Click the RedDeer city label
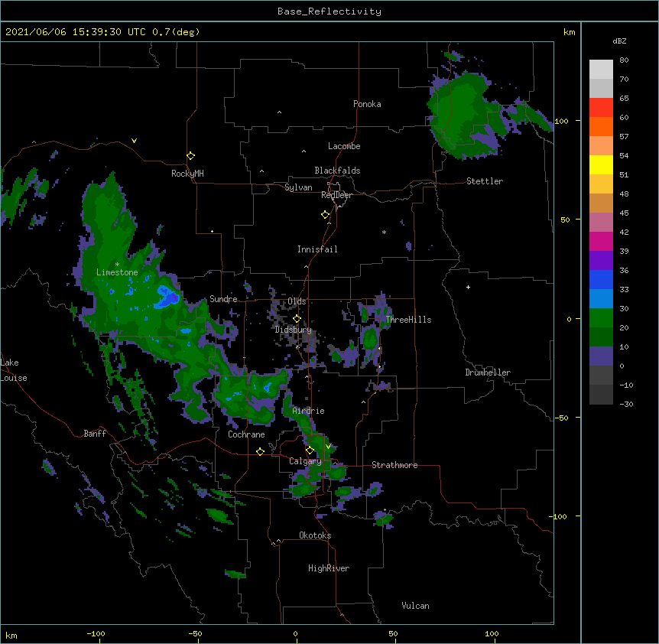Screen dimensions: 659x644 (x=336, y=195)
